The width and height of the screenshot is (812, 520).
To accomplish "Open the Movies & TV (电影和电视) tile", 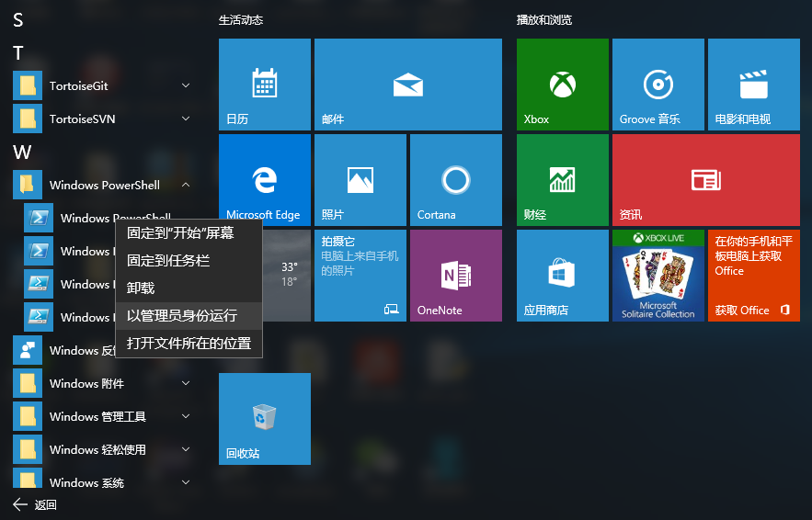I will 754,85.
